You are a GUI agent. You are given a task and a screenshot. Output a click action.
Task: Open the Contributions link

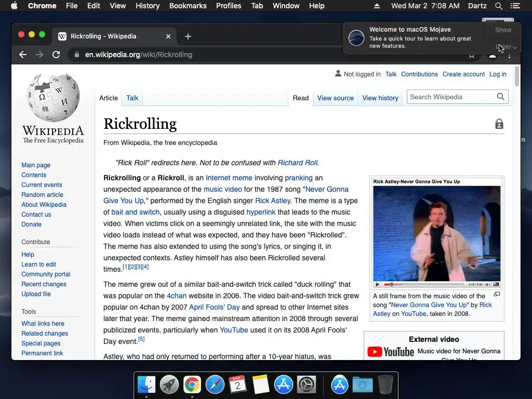pyautogui.click(x=419, y=74)
